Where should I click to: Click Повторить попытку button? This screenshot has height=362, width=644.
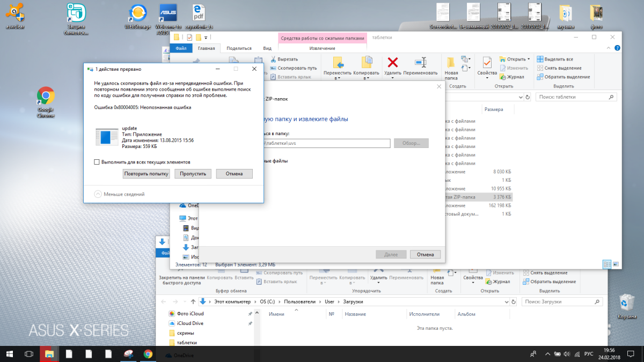click(x=146, y=174)
